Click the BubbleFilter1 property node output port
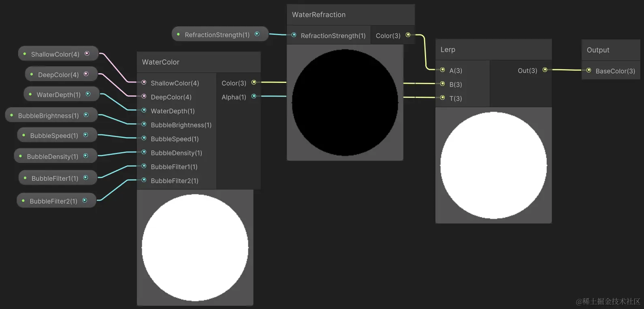 [x=85, y=178]
